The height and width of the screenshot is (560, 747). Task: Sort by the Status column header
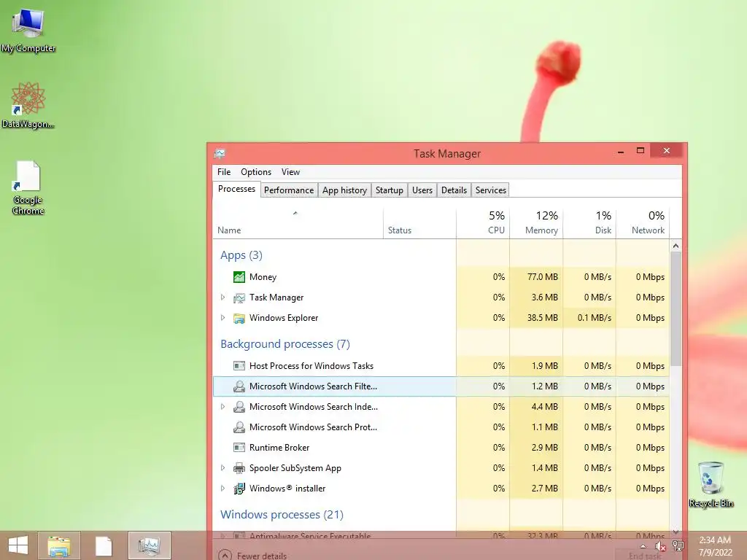419,223
